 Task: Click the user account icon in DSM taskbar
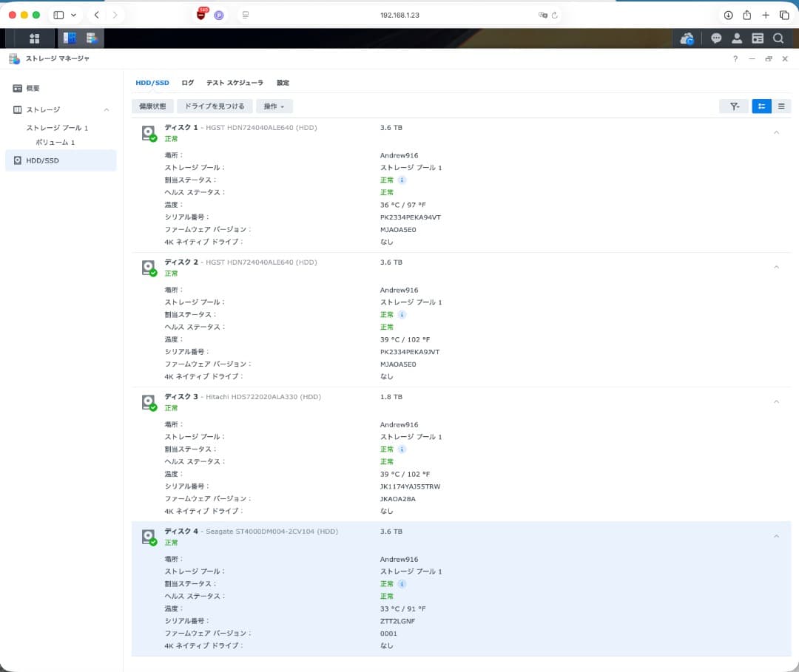tap(736, 38)
